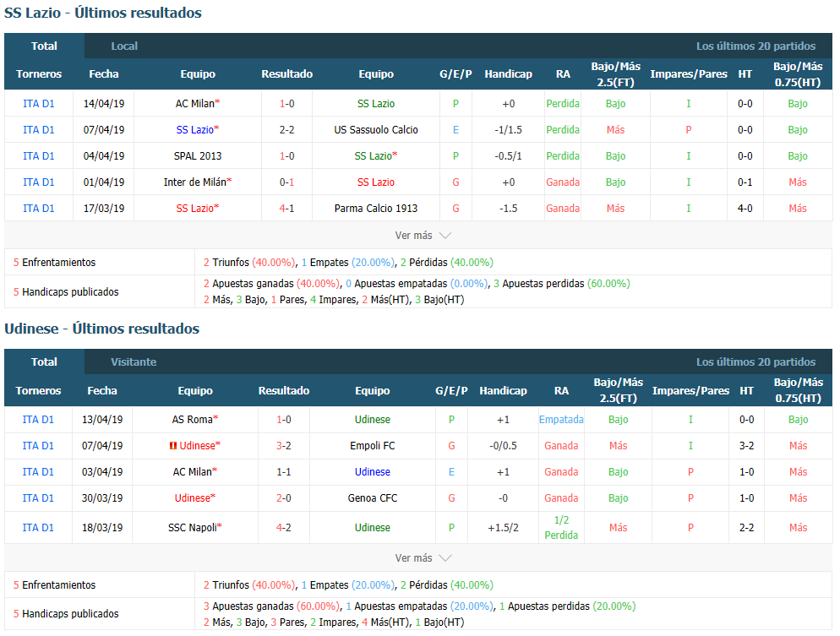Click Torneros column header in Udinese table

pos(38,391)
